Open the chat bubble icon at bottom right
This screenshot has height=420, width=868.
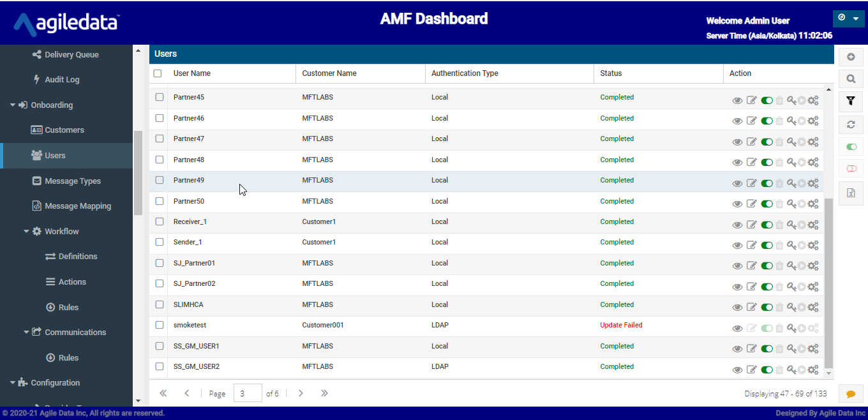point(850,394)
